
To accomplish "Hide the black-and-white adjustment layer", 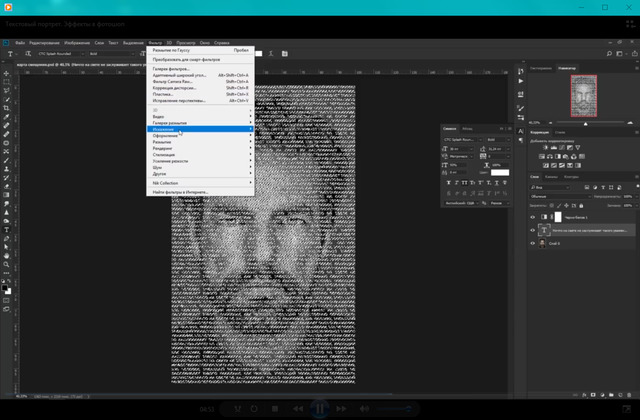I will [532, 216].
